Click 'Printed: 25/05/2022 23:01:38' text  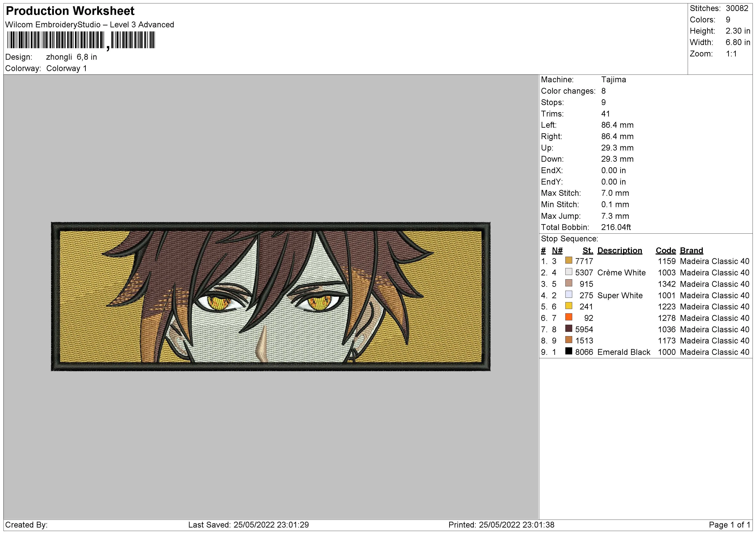(x=502, y=525)
